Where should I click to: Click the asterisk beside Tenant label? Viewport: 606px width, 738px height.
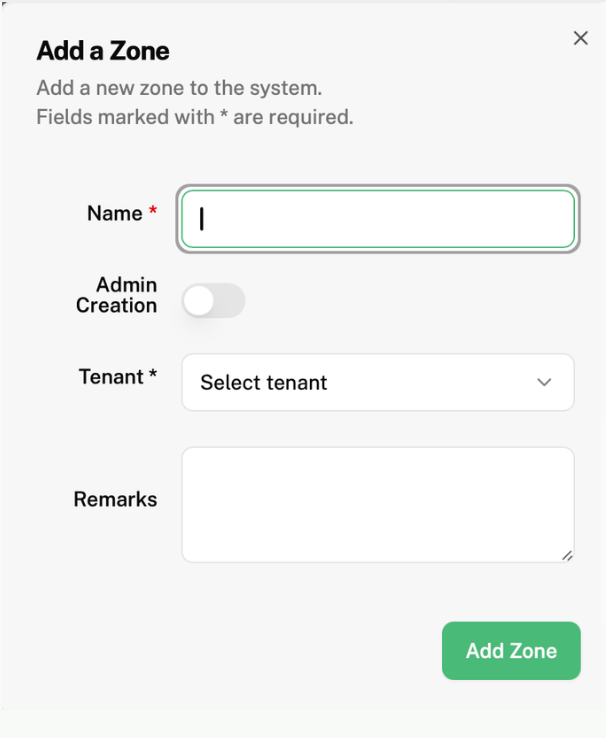(x=153, y=376)
